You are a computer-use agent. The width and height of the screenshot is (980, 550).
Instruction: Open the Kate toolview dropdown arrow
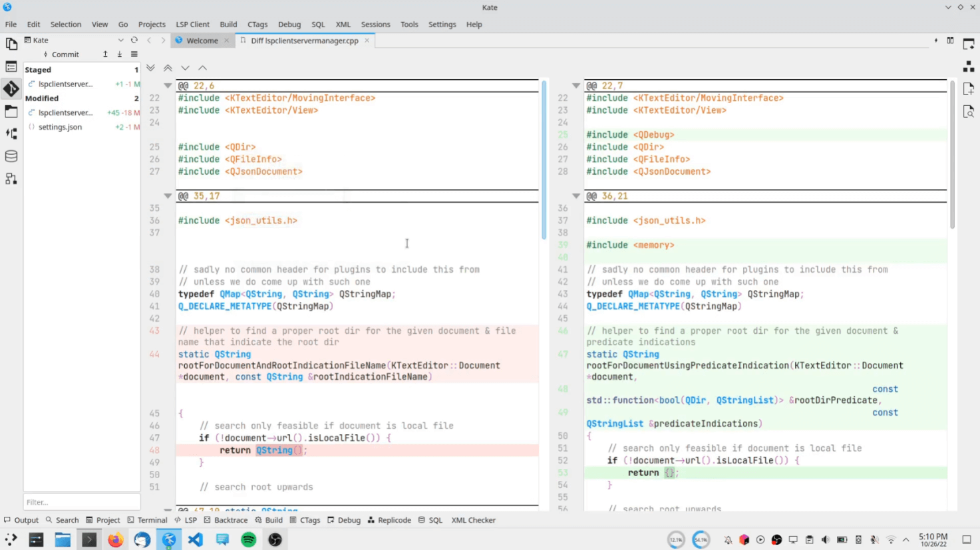click(x=121, y=40)
